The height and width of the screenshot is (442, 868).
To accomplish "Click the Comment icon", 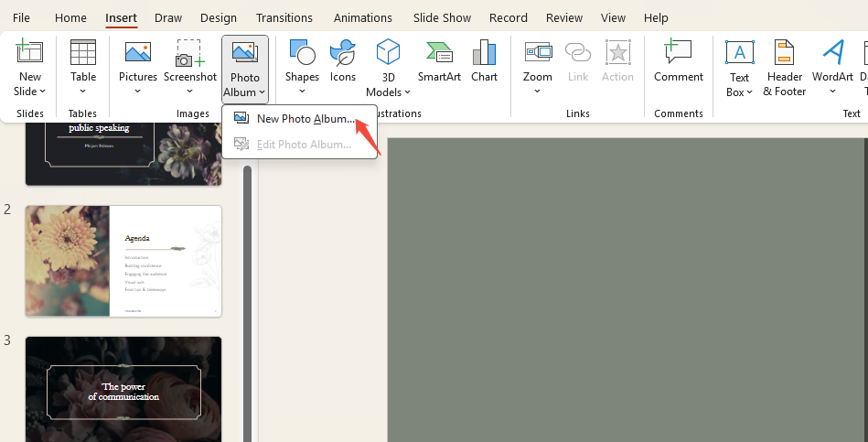I will [678, 55].
